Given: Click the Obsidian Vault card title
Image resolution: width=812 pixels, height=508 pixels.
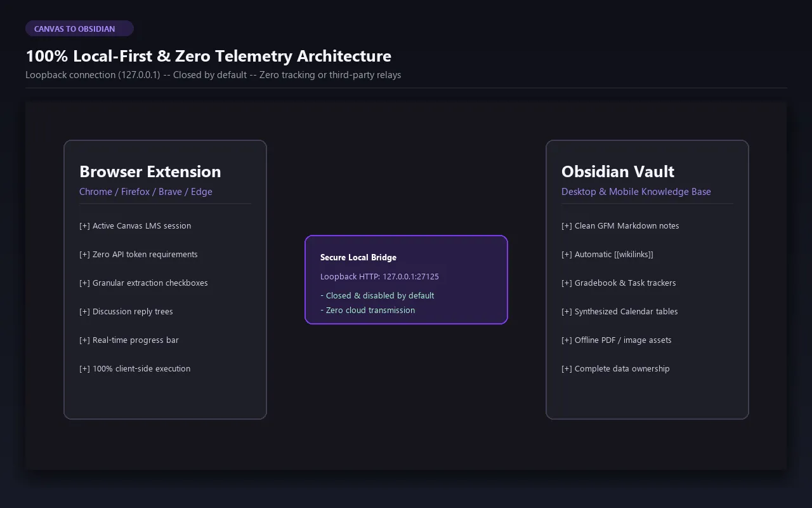Looking at the screenshot, I should pyautogui.click(x=618, y=171).
